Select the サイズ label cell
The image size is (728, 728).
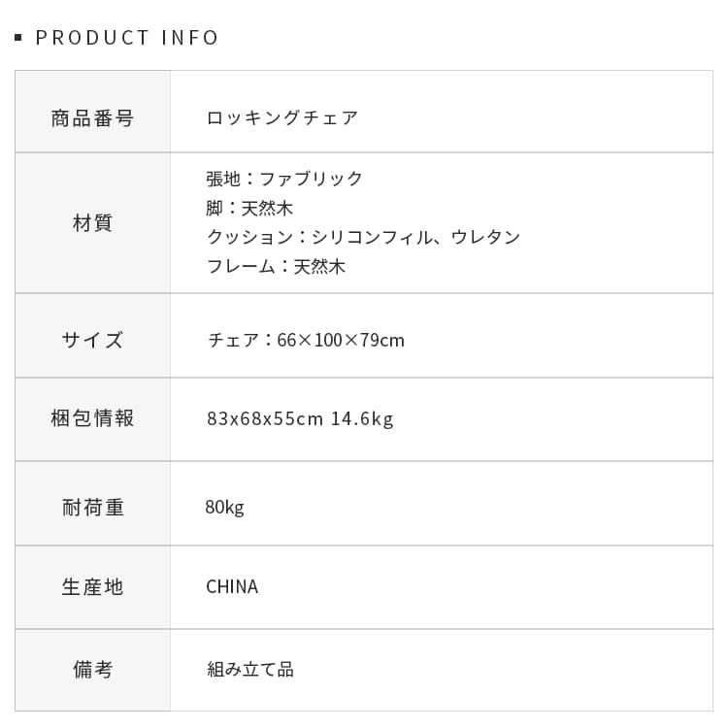[x=92, y=340]
